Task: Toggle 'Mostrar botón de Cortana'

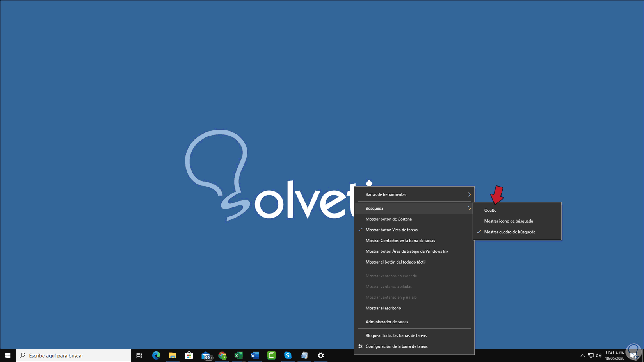Action: click(414, 219)
